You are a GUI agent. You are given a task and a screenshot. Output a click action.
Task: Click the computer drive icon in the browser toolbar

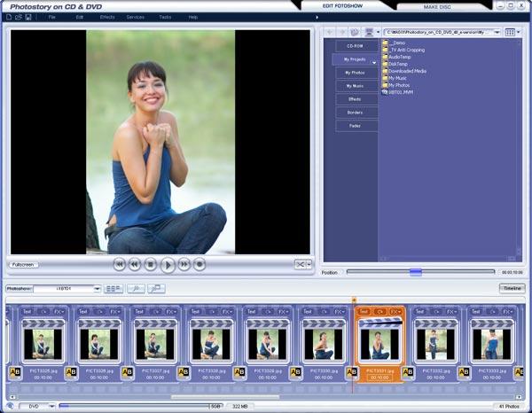[x=369, y=32]
